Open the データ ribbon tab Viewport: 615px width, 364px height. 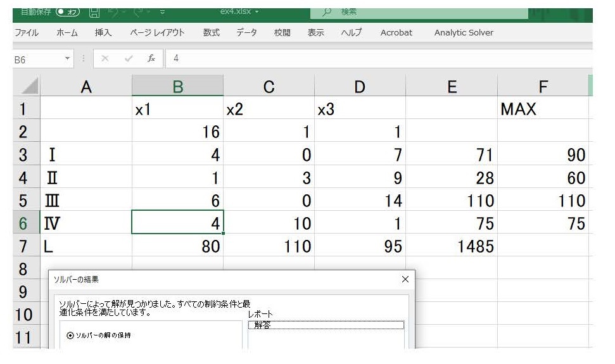[x=246, y=33]
